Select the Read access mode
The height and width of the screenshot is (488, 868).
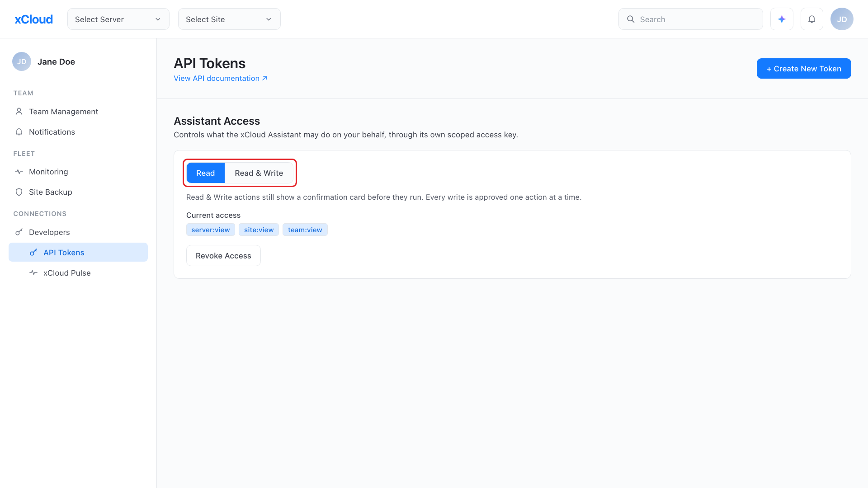[206, 173]
